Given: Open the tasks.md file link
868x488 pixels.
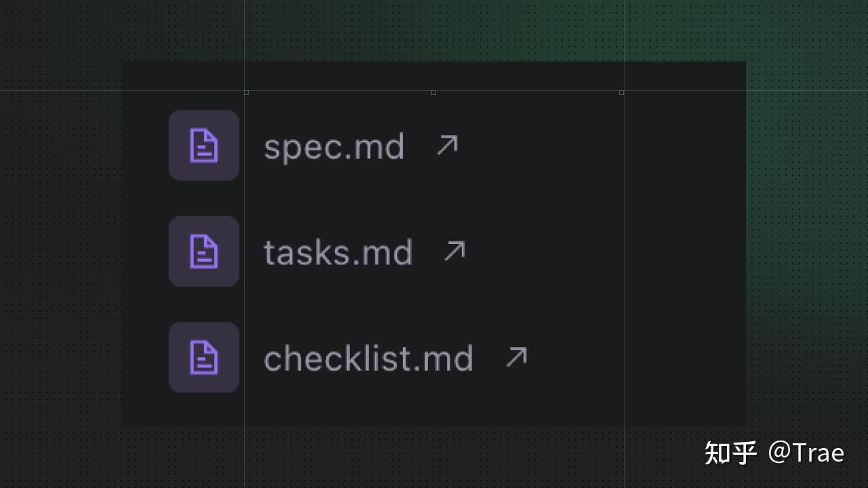Looking at the screenshot, I should [x=338, y=252].
